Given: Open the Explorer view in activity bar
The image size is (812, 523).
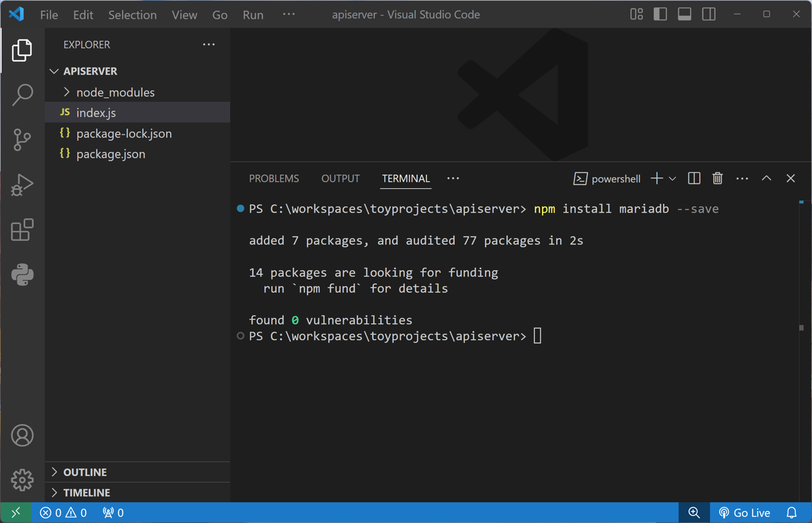Looking at the screenshot, I should pyautogui.click(x=22, y=50).
